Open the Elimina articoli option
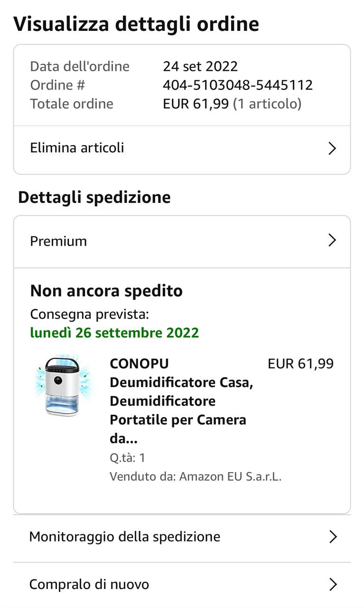Screen dimensions: 364x608 [77, 148]
